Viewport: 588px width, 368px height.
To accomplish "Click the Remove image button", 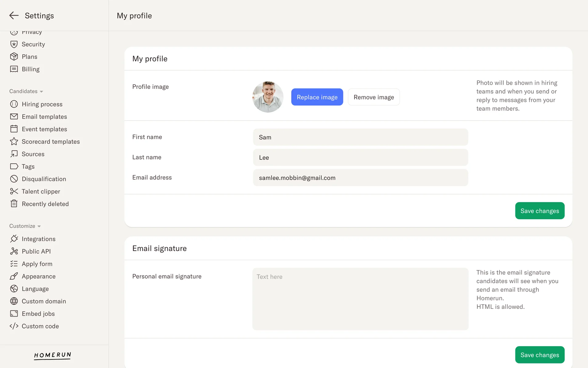I will pyautogui.click(x=373, y=97).
